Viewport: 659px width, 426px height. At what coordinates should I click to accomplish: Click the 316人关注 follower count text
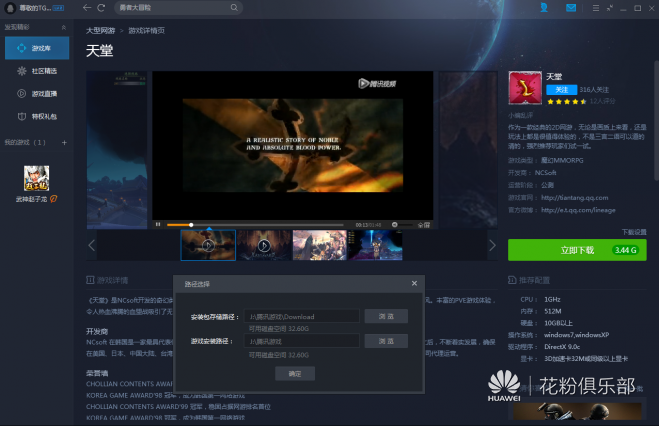pyautogui.click(x=594, y=89)
